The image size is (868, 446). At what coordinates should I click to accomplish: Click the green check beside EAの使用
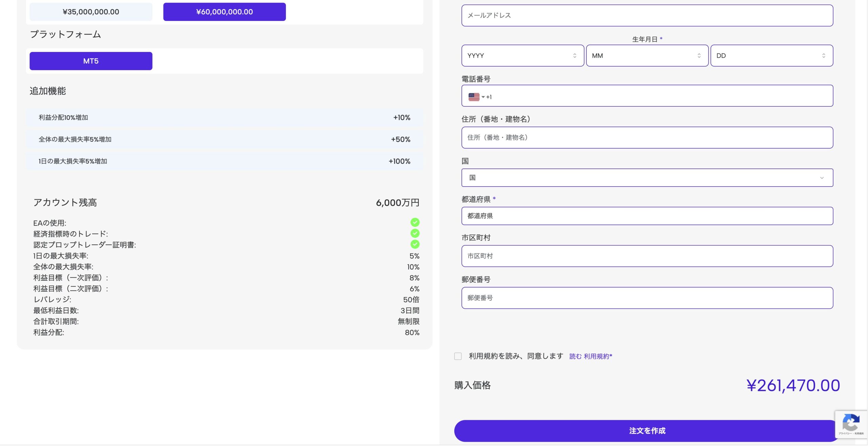click(415, 222)
